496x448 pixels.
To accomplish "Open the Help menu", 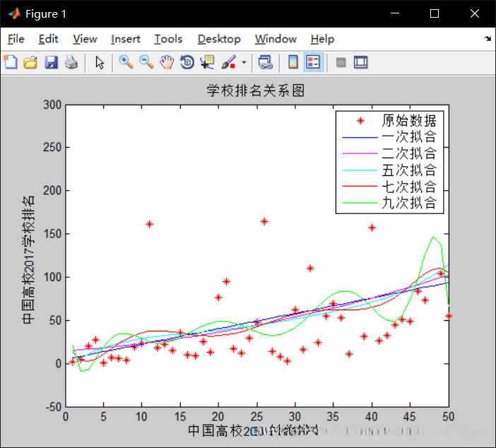I will (322, 39).
